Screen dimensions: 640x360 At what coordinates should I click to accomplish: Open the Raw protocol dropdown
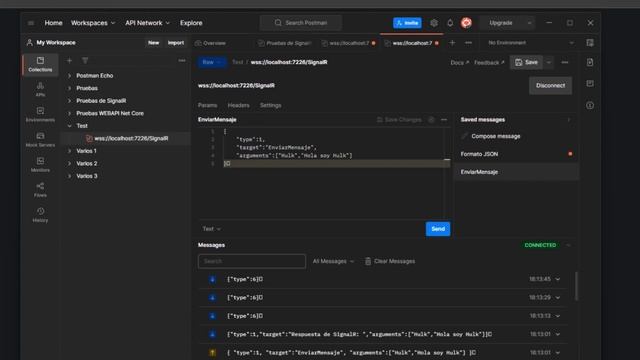211,62
